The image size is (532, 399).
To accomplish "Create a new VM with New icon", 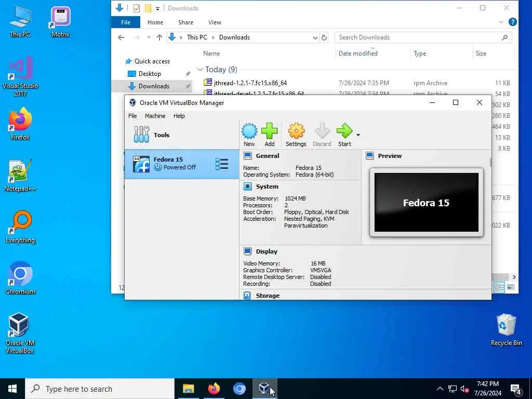I will (x=249, y=135).
